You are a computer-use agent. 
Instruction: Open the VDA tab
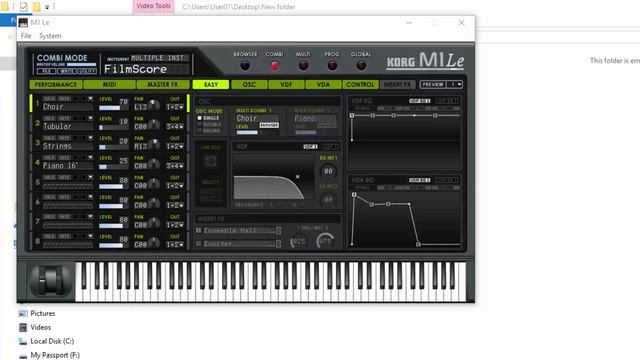coord(323,84)
